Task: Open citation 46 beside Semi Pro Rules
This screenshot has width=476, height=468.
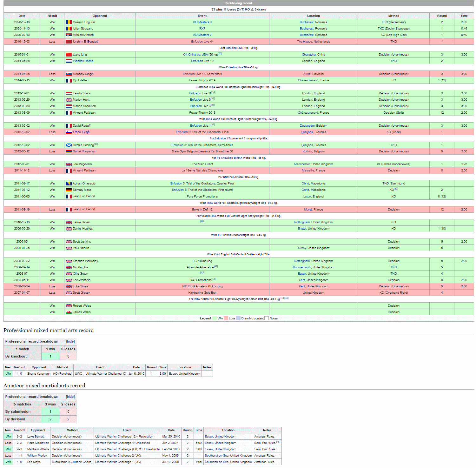Action: point(278,442)
